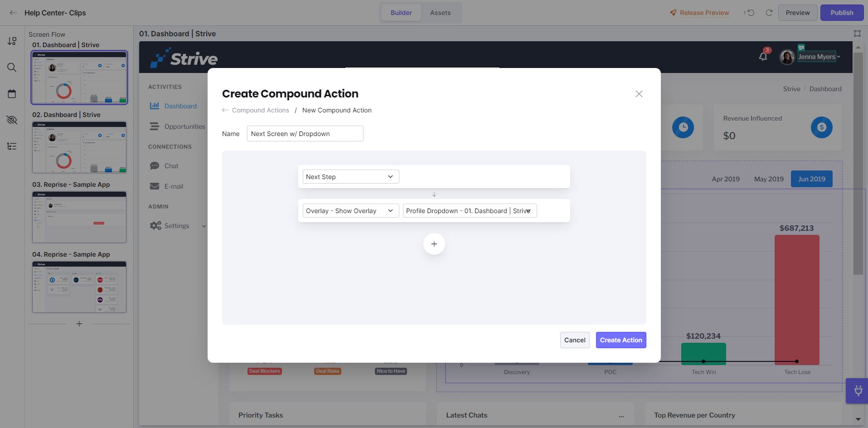Click the Latest Chats ellipsis menu
This screenshot has height=428, width=868.
pos(621,416)
